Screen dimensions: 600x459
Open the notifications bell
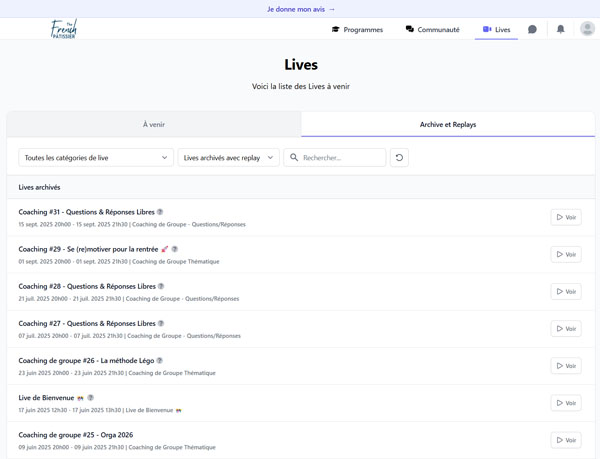[x=560, y=30]
